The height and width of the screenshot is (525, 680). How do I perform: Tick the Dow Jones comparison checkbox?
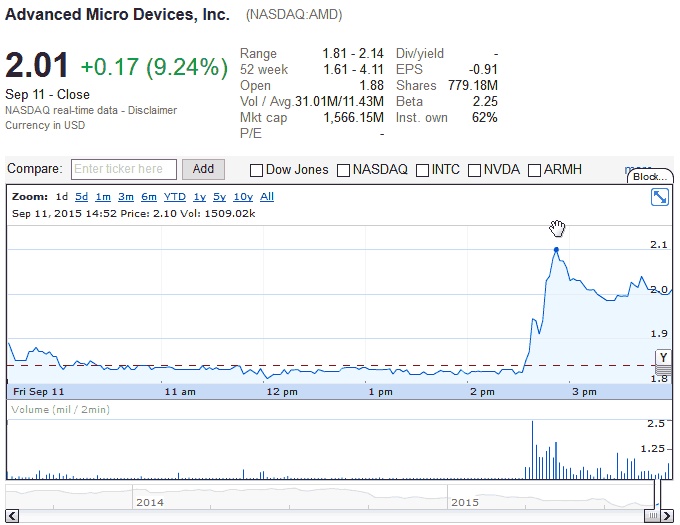pos(256,170)
